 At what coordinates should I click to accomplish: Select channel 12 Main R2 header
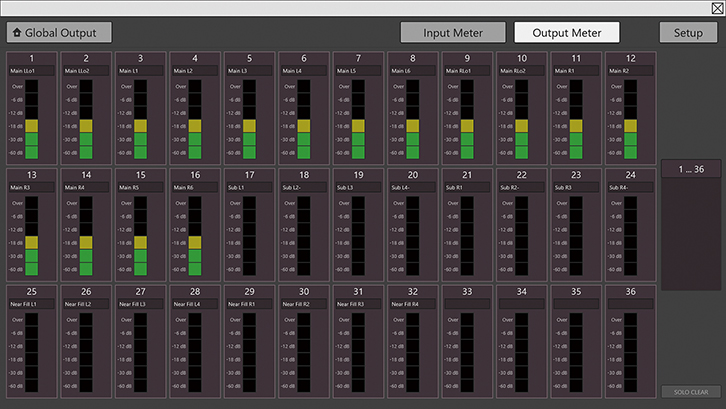click(629, 58)
